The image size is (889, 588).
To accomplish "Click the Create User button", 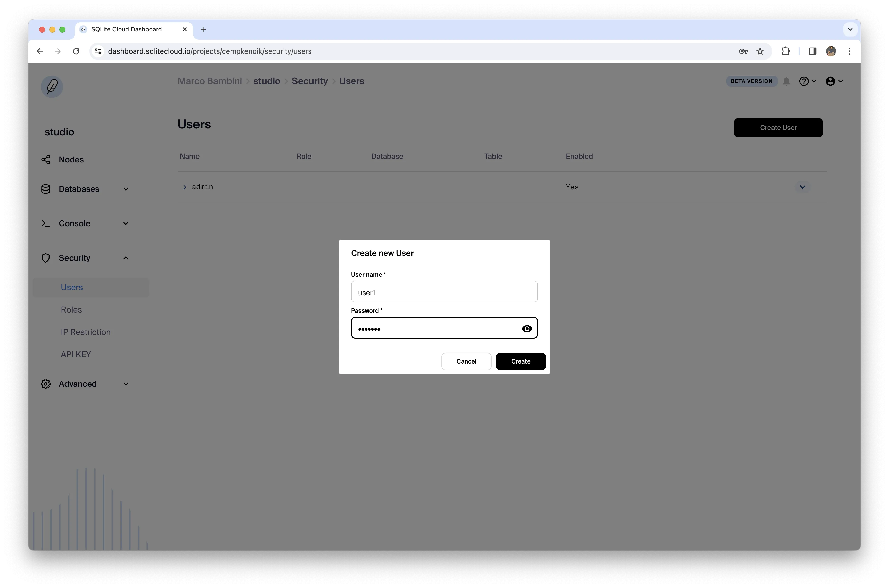I will 778,128.
